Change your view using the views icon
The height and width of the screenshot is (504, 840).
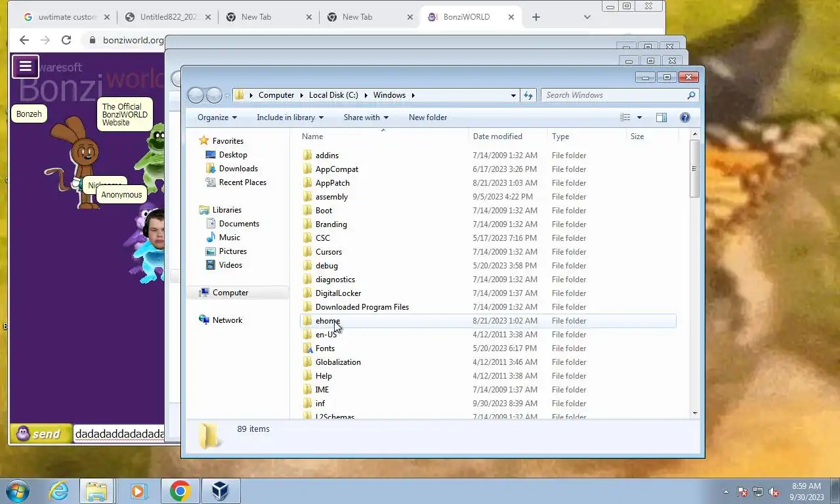(x=625, y=117)
